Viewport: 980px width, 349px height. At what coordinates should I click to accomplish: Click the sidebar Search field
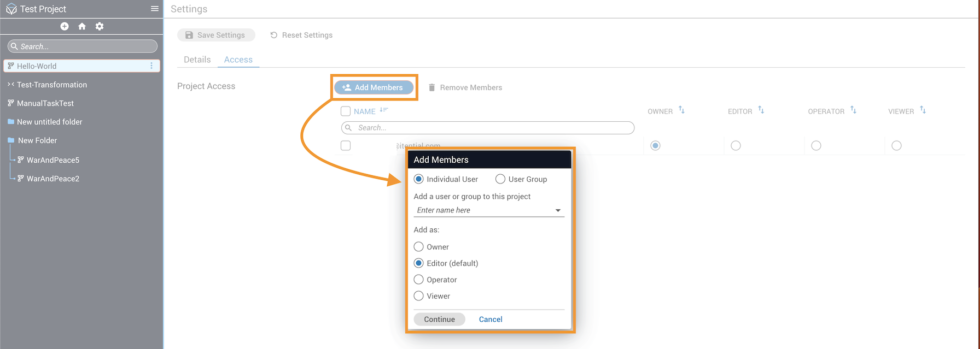83,46
